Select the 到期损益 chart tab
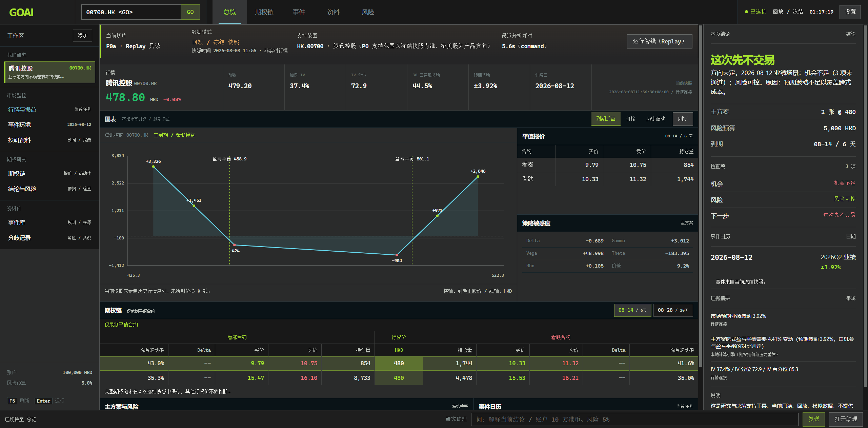The height and width of the screenshot is (428, 868). click(606, 119)
